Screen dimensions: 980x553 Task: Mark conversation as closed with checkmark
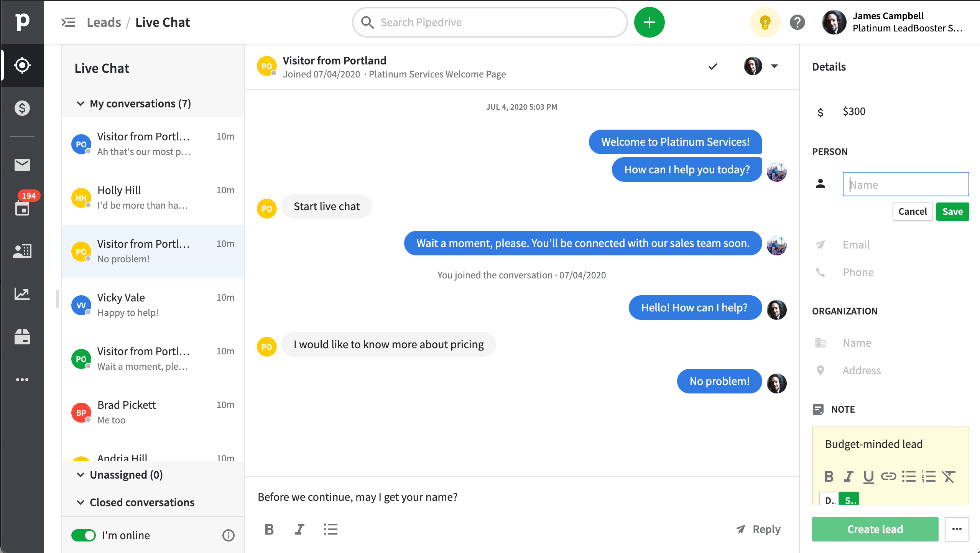(x=713, y=67)
